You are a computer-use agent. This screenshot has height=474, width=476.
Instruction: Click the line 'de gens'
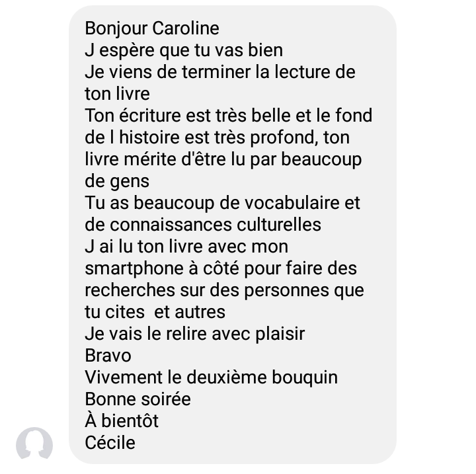pos(117,181)
